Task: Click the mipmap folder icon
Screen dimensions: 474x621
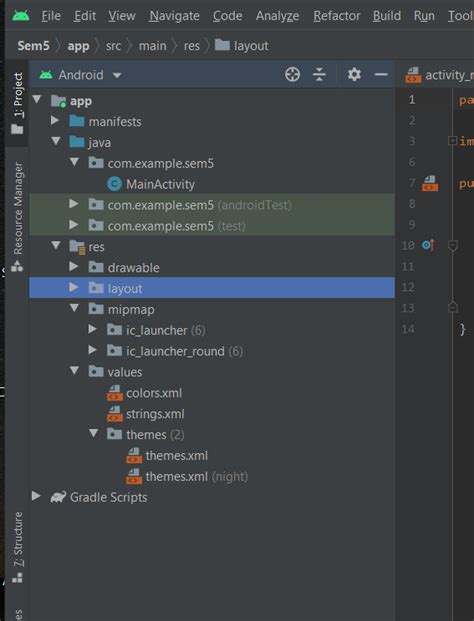Action: pos(96,309)
